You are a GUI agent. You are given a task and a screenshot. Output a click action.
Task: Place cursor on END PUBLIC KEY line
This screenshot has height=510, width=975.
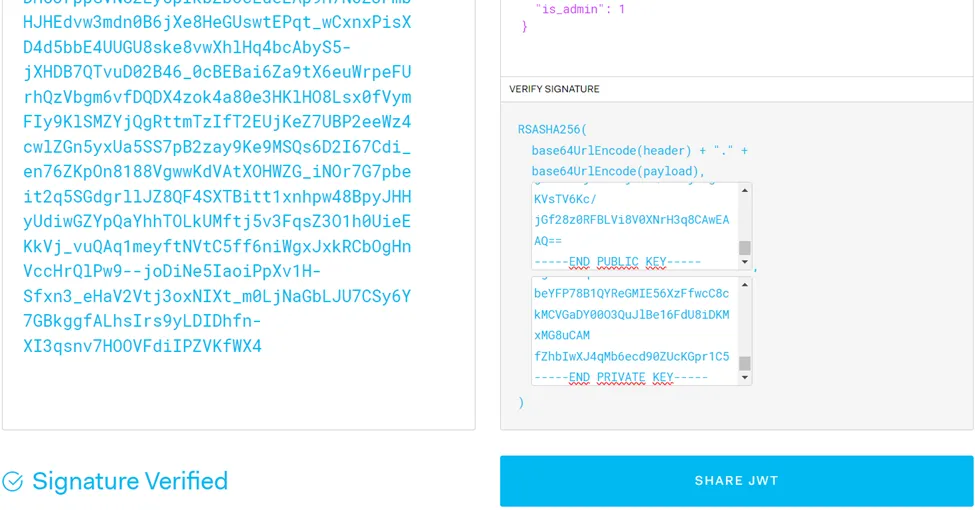[617, 262]
